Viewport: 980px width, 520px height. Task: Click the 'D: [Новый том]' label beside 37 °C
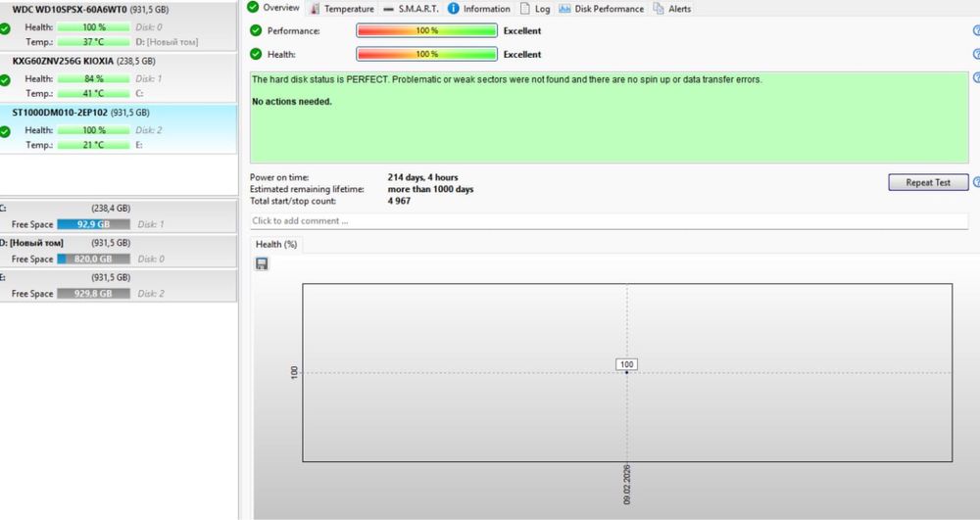point(167,42)
